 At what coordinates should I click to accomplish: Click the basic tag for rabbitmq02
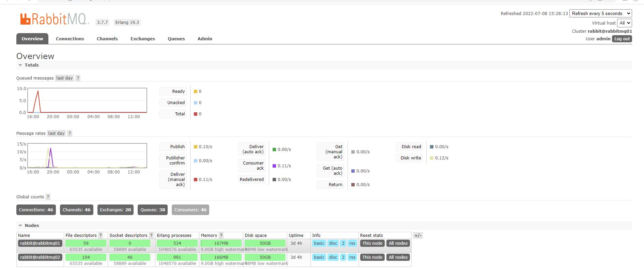click(319, 257)
